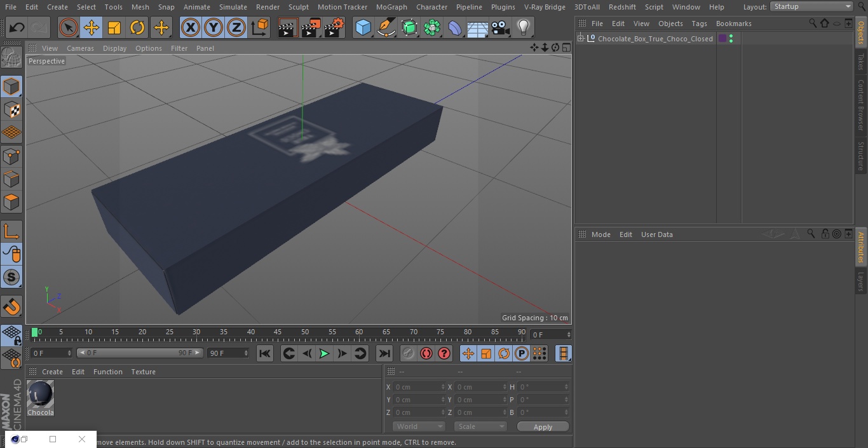
Task: Switch to Texture mode icon
Action: (x=11, y=110)
